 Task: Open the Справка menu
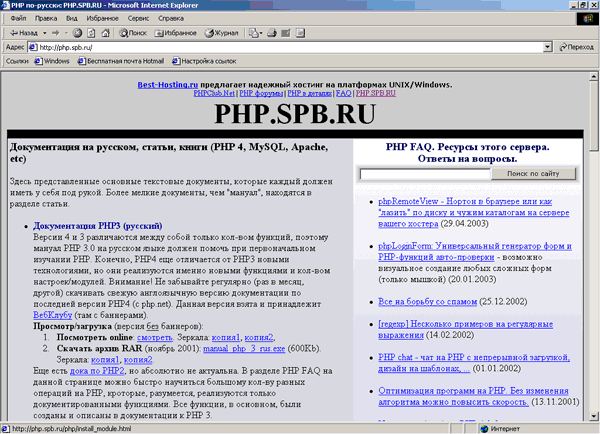tap(171, 18)
